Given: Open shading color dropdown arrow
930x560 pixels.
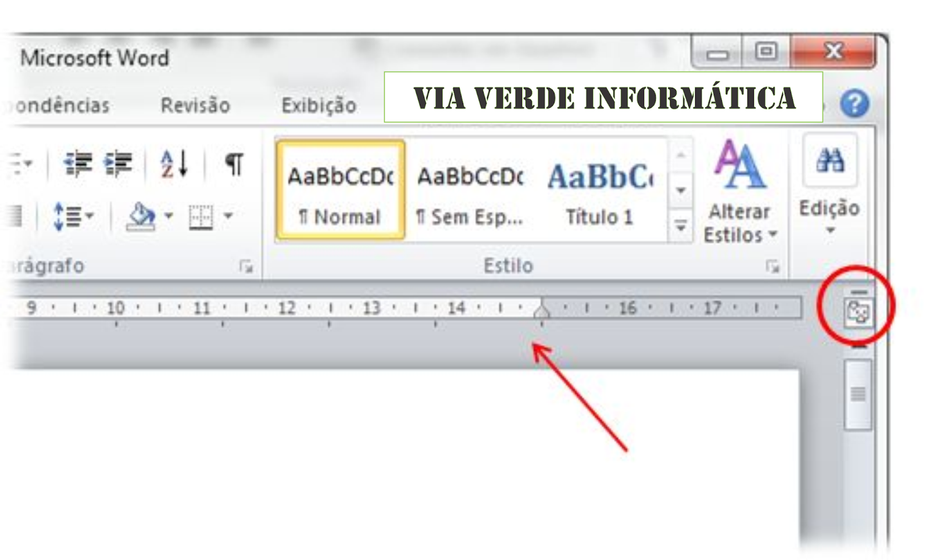Looking at the screenshot, I should point(169,216).
